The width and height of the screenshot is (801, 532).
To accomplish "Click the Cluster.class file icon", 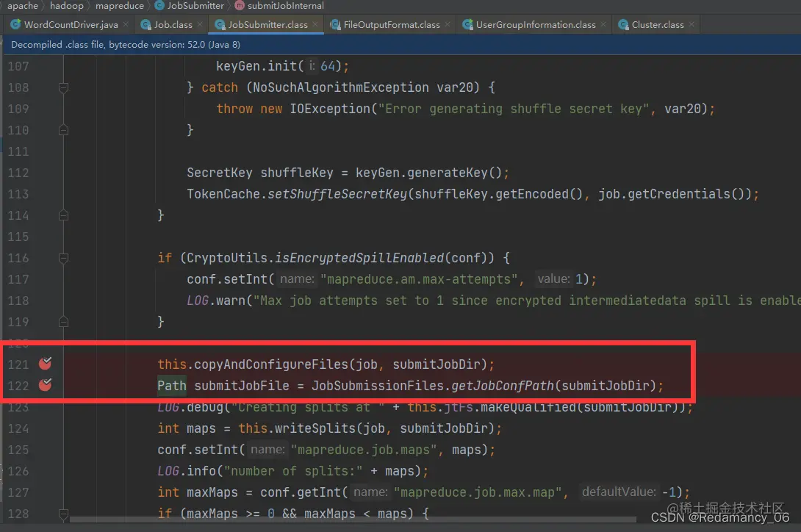I will [x=623, y=24].
